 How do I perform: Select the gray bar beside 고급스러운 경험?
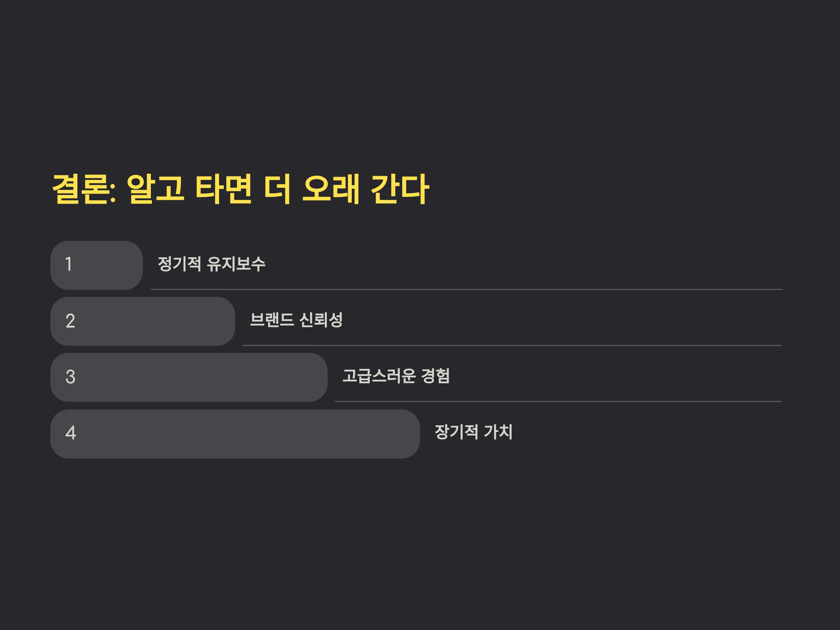(189, 377)
